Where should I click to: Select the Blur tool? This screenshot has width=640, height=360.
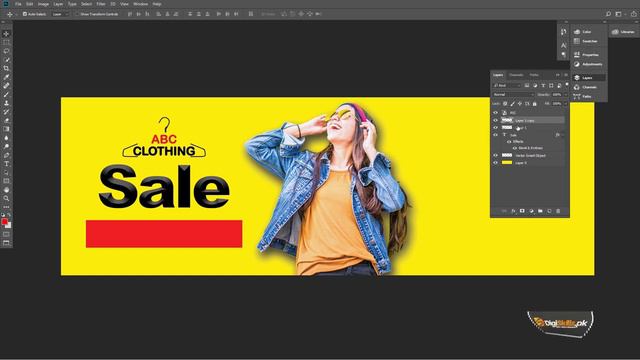pyautogui.click(x=6, y=138)
